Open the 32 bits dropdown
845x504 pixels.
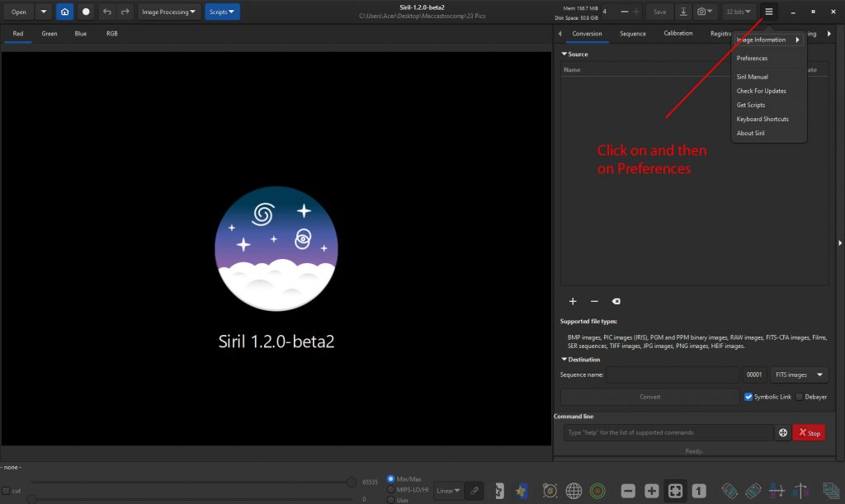[x=739, y=12]
